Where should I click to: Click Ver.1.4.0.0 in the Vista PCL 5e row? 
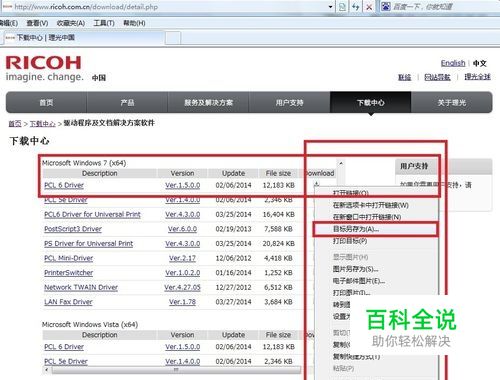183,361
